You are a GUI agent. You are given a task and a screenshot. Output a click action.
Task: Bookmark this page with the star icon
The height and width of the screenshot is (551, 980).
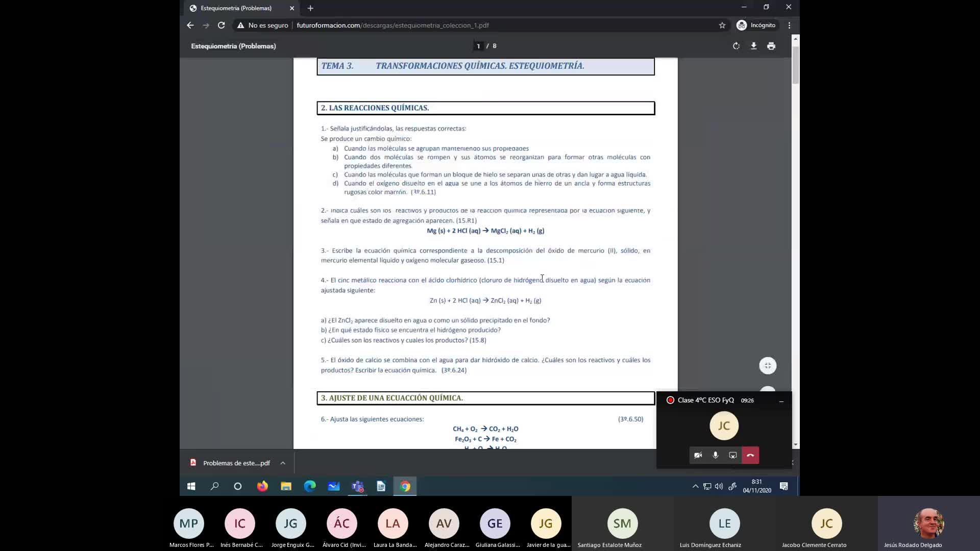pos(722,25)
